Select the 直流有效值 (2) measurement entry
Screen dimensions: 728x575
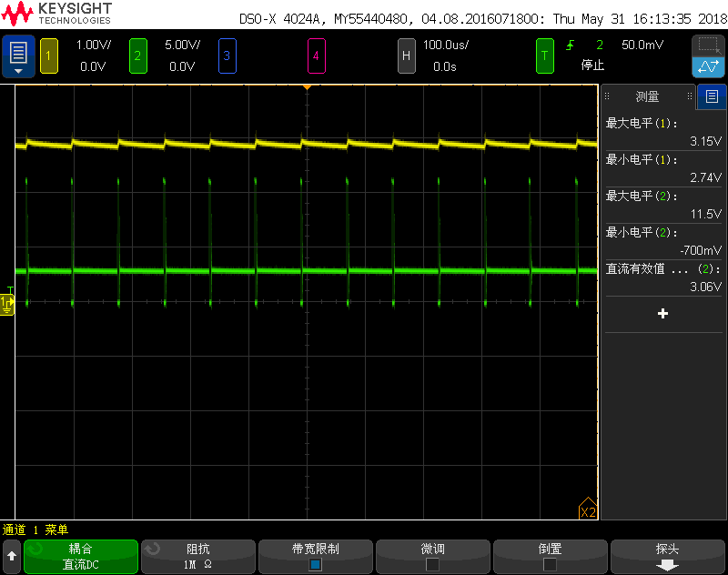click(663, 277)
